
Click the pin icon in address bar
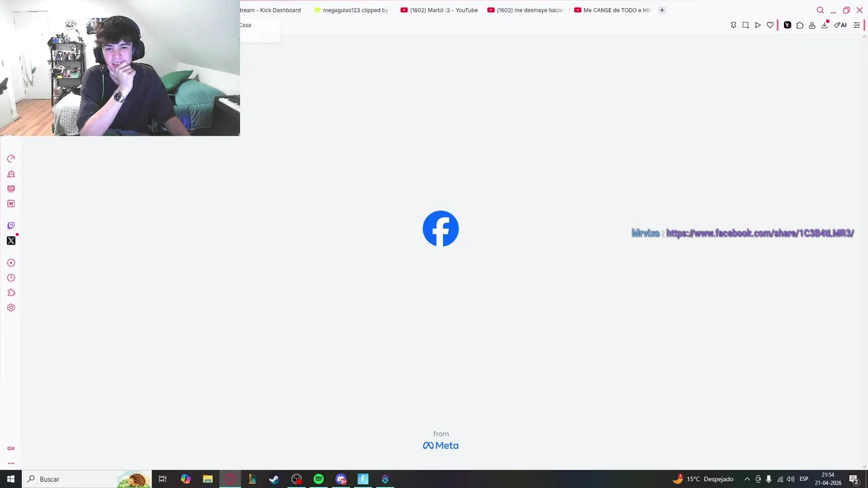(x=733, y=25)
